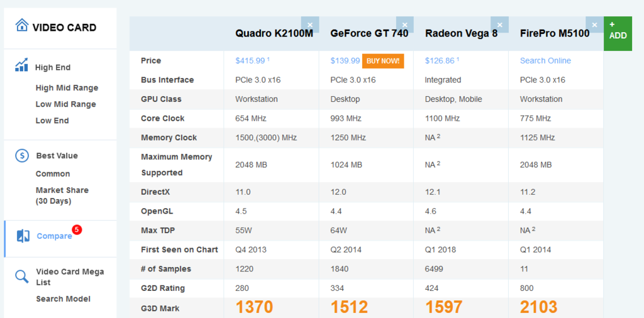The height and width of the screenshot is (318, 644).
Task: Remove Quadro K2100M from comparison
Action: (310, 25)
